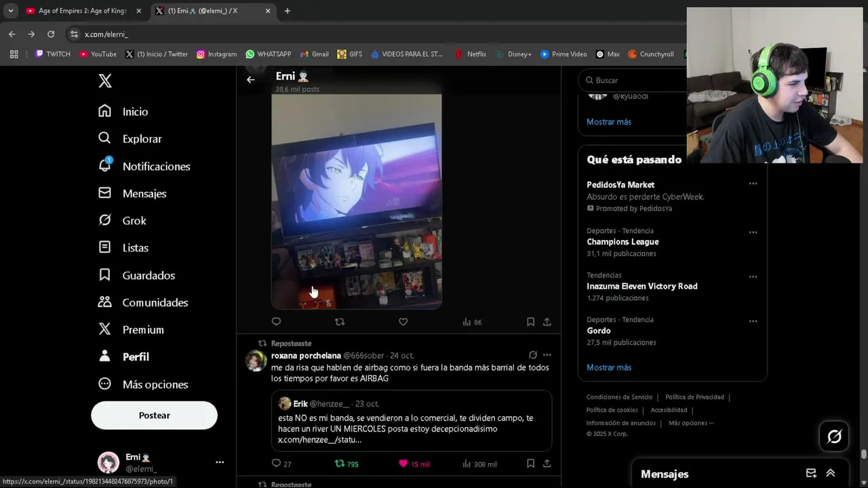Unlike roxana's post with 15 mil likes

(414, 464)
